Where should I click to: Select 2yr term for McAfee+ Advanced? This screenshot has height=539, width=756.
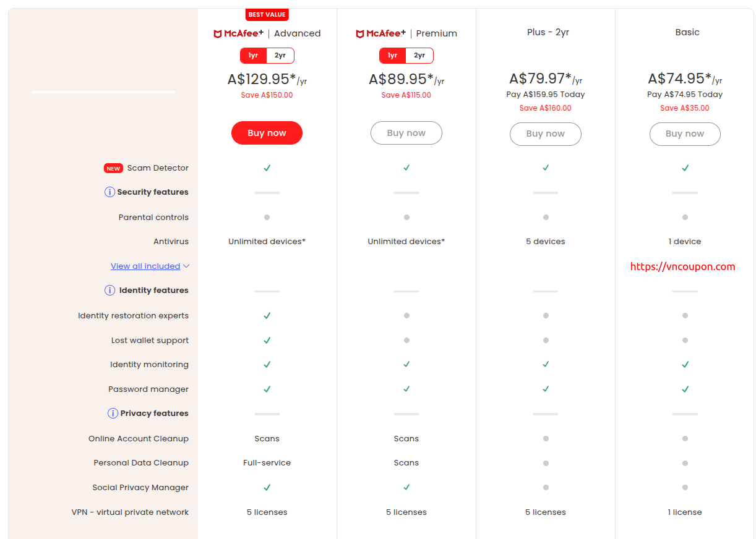(x=280, y=56)
